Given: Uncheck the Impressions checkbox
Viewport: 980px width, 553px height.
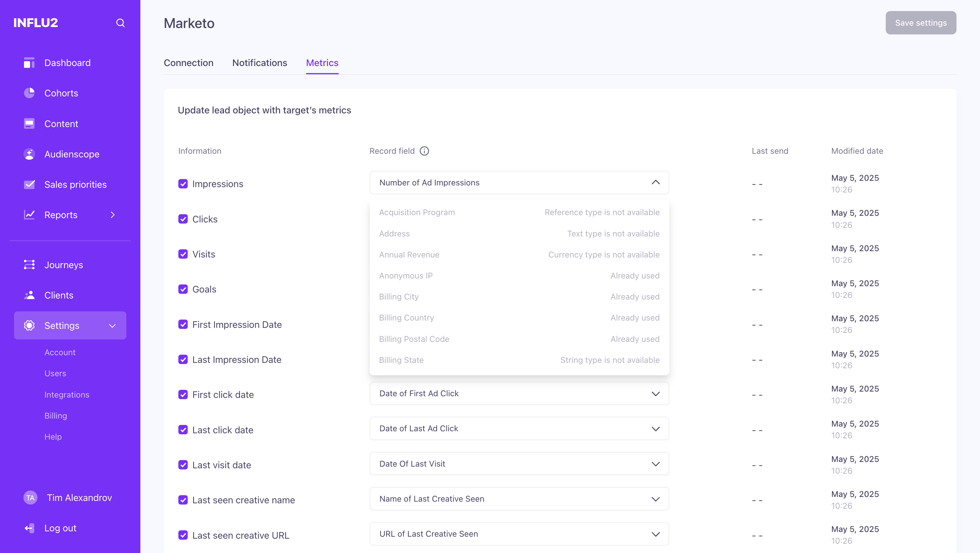Looking at the screenshot, I should [183, 184].
